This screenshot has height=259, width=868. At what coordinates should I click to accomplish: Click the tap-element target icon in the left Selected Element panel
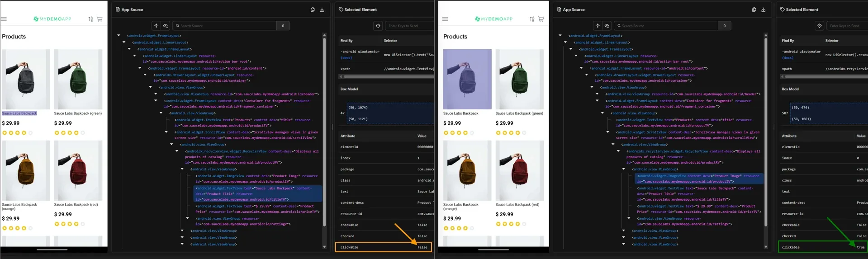[378, 26]
